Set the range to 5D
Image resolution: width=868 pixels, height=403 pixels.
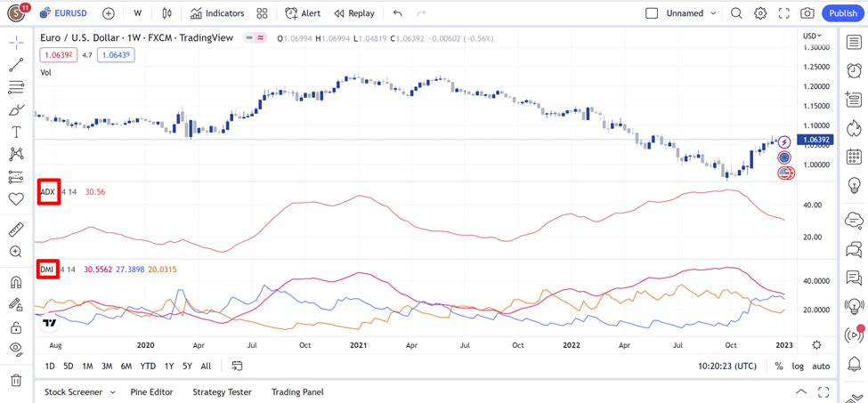[68, 366]
